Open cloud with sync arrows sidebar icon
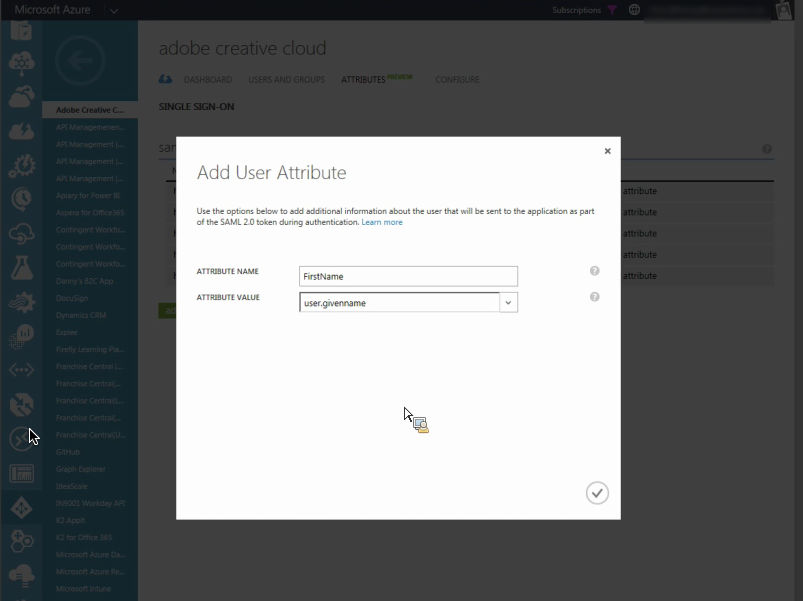 [x=22, y=234]
